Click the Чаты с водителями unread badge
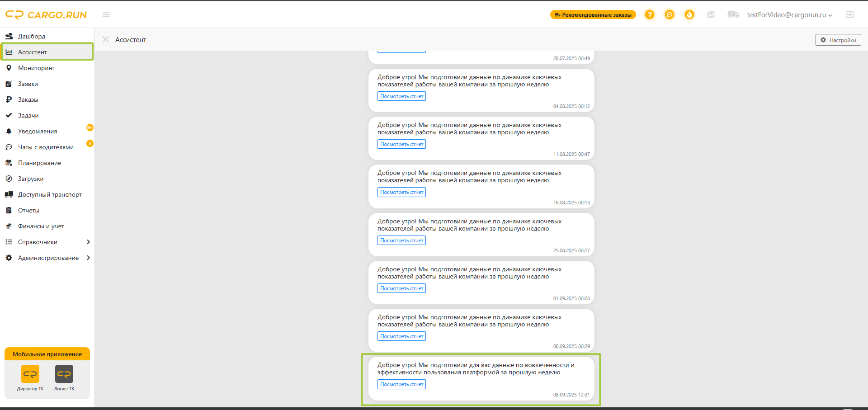Image resolution: width=868 pixels, height=410 pixels. pyautogui.click(x=90, y=143)
